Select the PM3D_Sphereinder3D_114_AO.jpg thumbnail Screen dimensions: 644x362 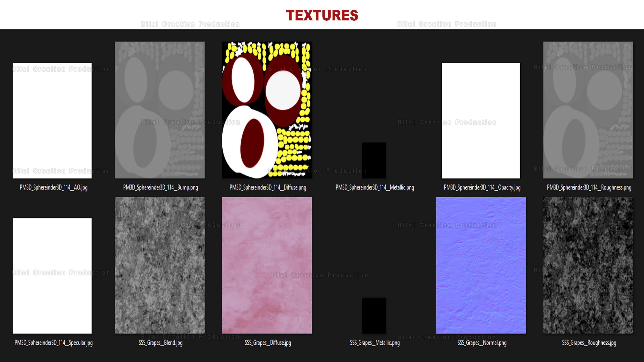point(52,120)
